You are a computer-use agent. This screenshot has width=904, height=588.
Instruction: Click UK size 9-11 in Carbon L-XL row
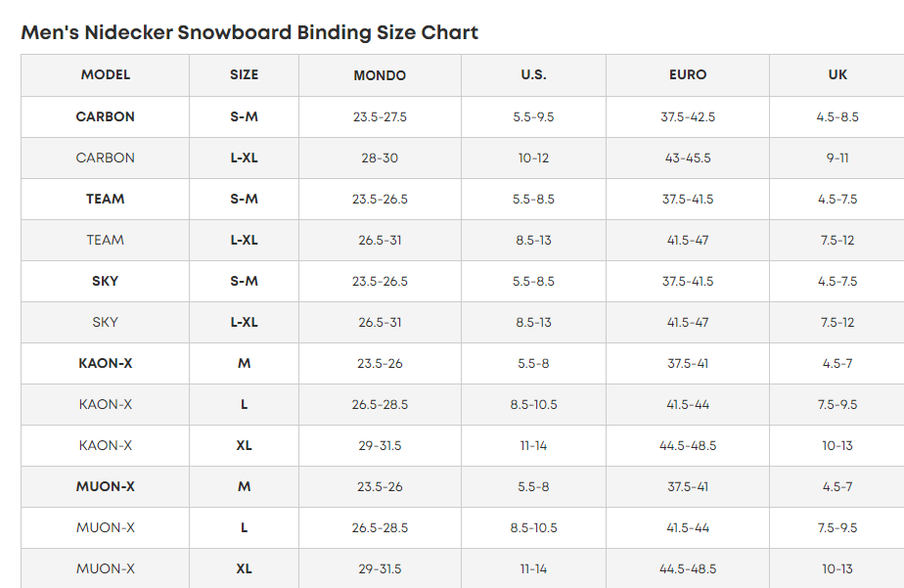(x=837, y=158)
